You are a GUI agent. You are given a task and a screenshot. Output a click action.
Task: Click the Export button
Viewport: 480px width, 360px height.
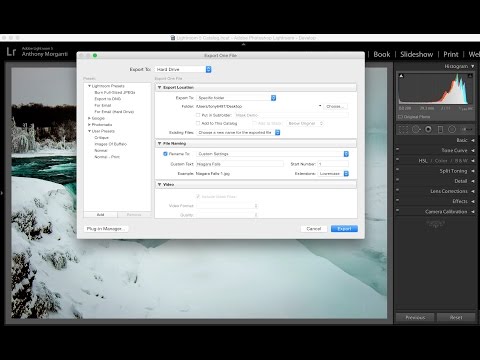tap(344, 229)
